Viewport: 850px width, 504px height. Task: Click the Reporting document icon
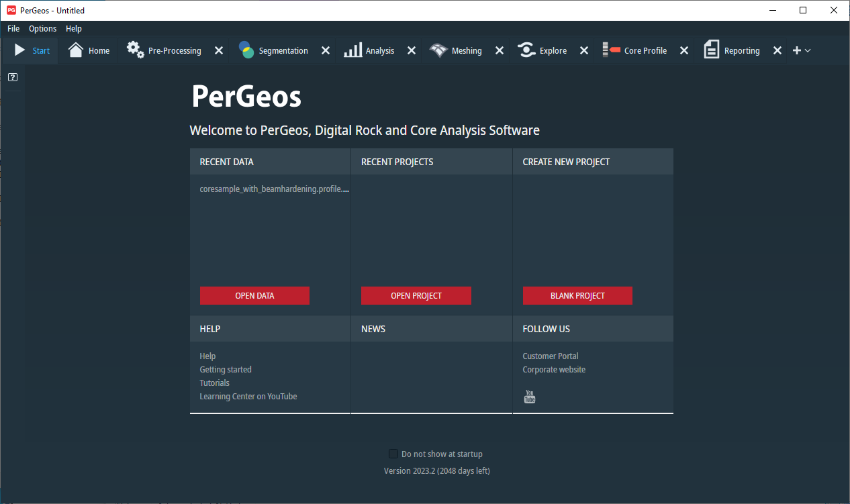pyautogui.click(x=712, y=50)
